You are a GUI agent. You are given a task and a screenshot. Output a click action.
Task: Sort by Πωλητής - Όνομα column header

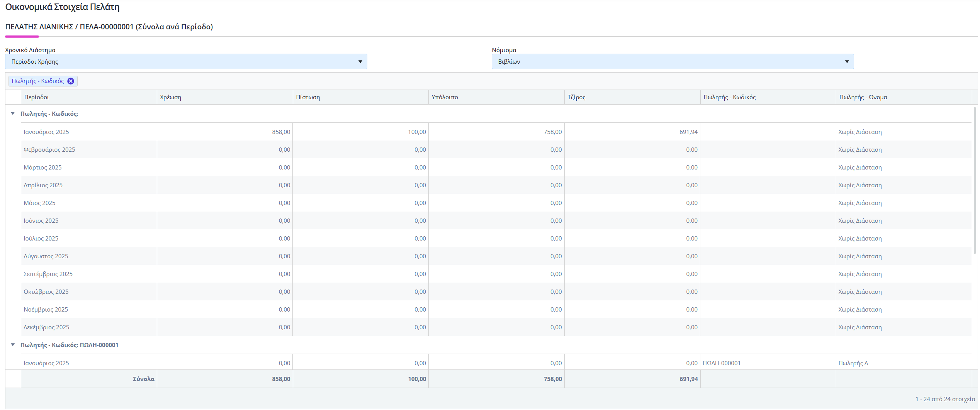904,97
